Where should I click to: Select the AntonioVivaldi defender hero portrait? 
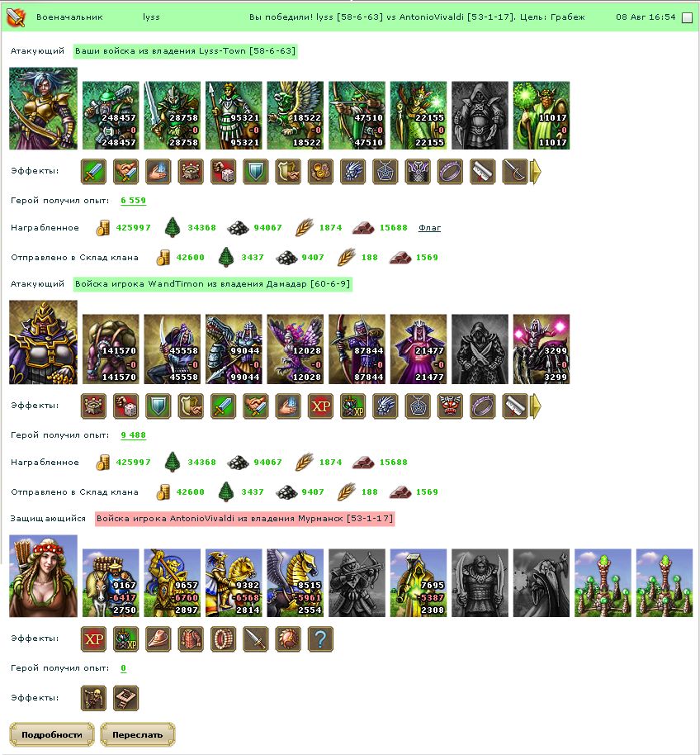click(x=43, y=576)
